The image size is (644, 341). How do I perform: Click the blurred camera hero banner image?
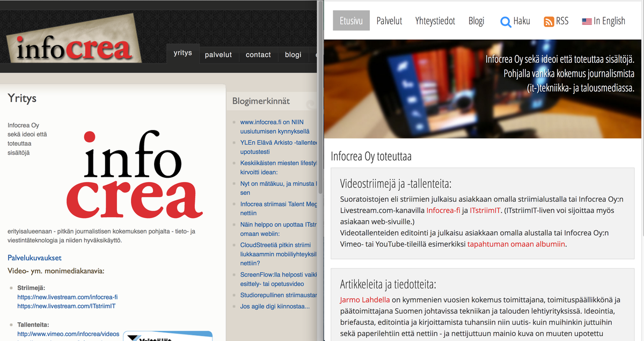[482, 89]
